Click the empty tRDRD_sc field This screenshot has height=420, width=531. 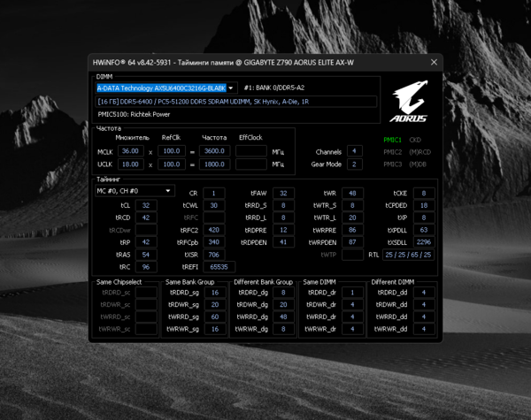[146, 293]
